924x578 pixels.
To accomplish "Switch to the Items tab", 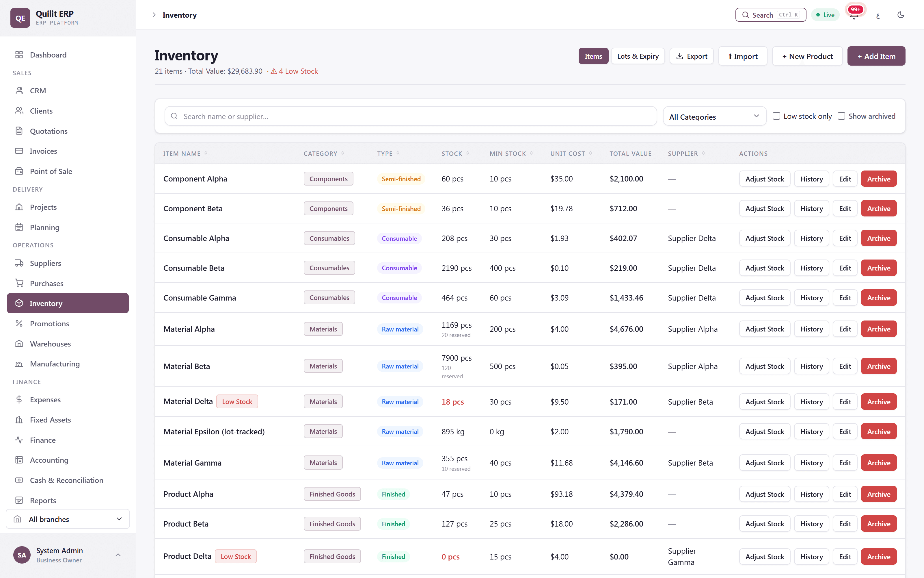I will point(593,56).
